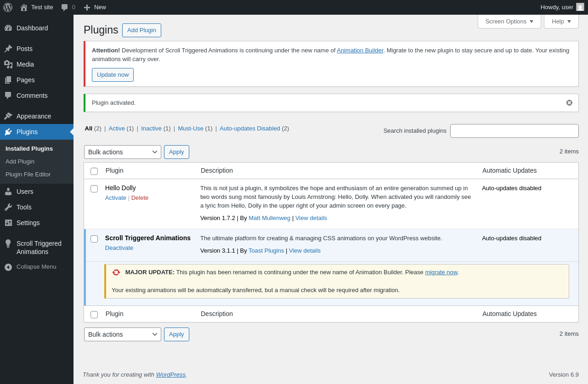Screen dimensions: 588x384
Task: Click the Collapse Menu arrow icon
Action: (8, 267)
